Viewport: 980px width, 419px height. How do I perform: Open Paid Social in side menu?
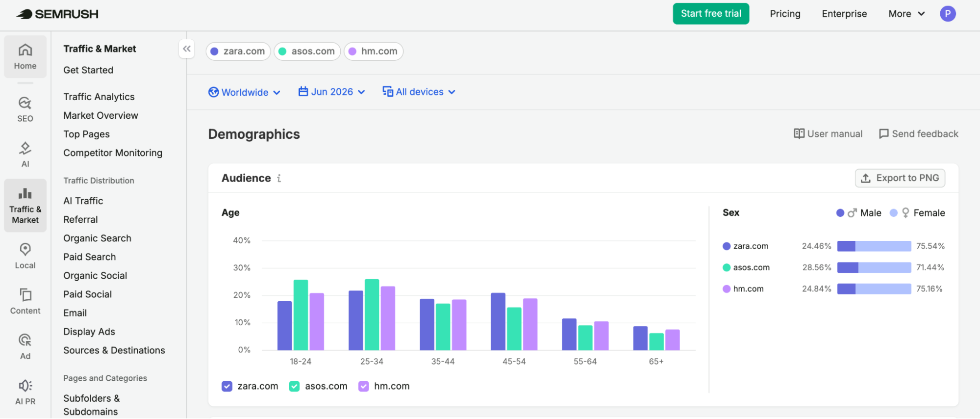coord(87,294)
